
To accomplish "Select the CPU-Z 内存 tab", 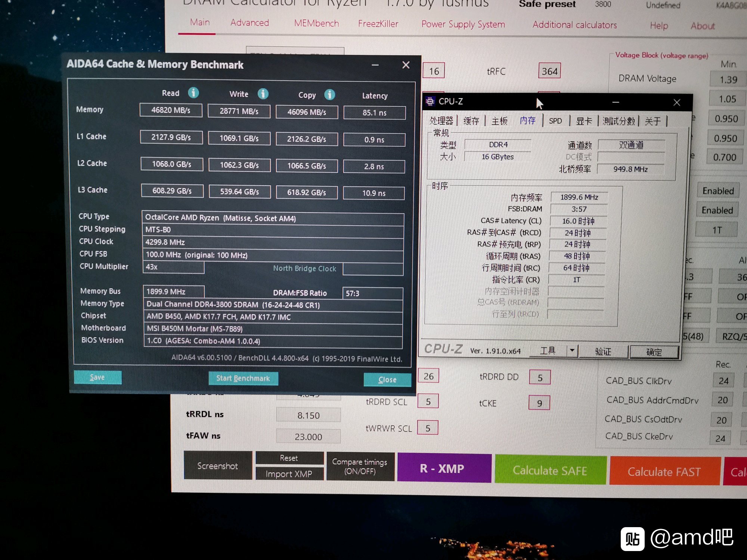I will click(x=528, y=121).
